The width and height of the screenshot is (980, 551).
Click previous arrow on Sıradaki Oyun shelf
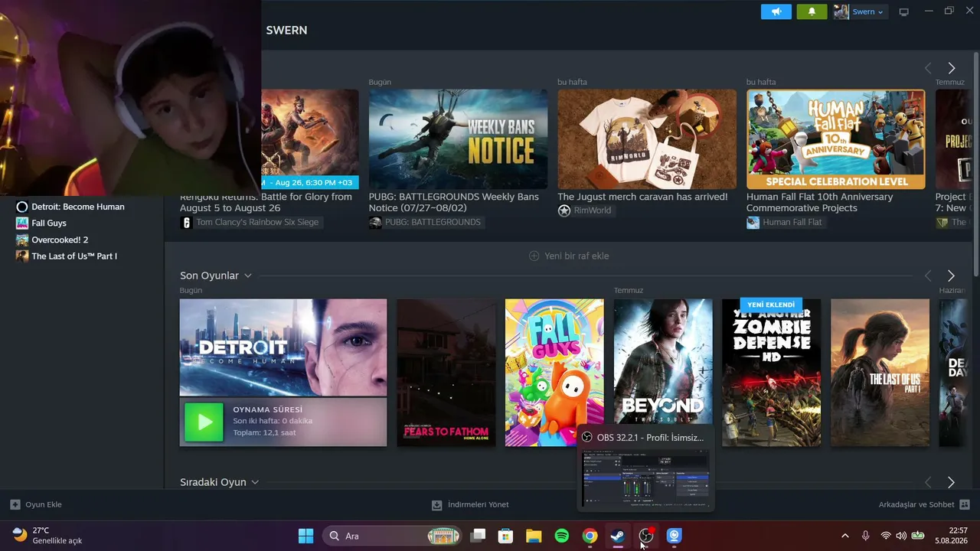[x=928, y=482]
